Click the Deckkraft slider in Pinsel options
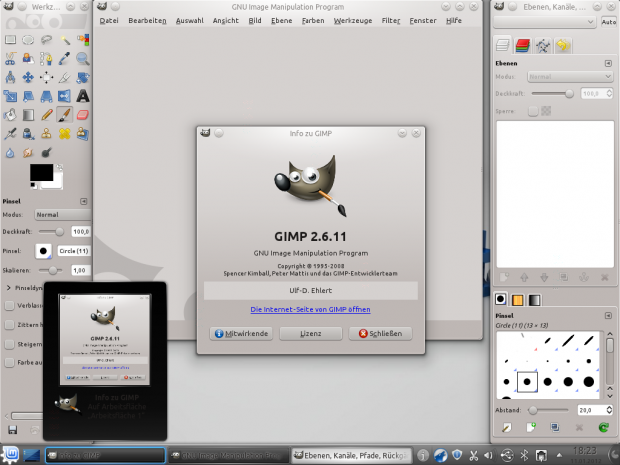Viewport: 620px width, 465px height. coord(51,232)
